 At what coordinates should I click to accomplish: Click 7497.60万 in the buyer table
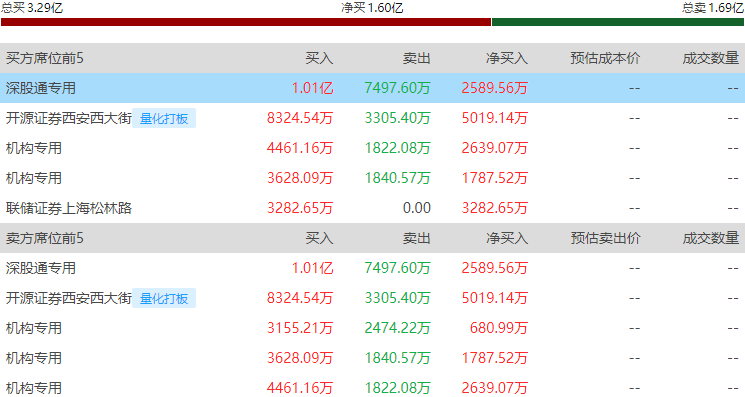tap(397, 88)
